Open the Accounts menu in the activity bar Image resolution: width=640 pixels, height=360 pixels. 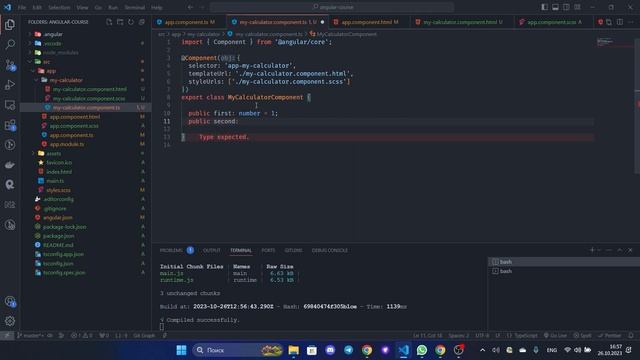point(10,302)
